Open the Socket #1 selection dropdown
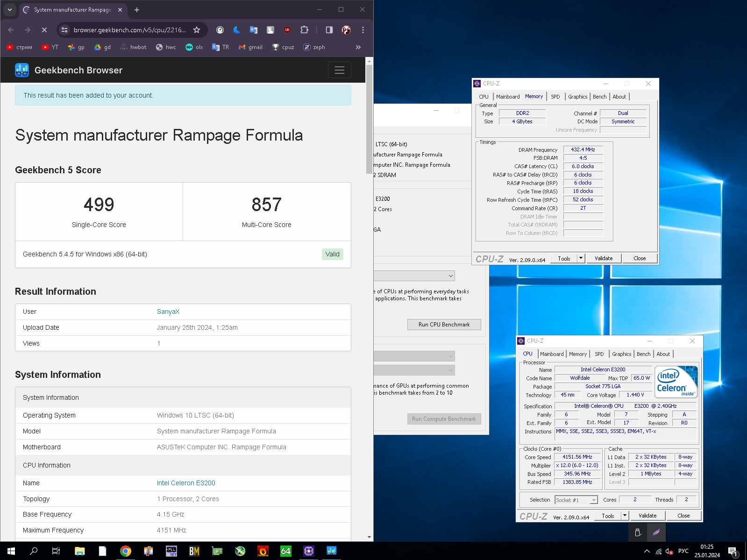This screenshot has height=560, width=747. click(x=576, y=500)
